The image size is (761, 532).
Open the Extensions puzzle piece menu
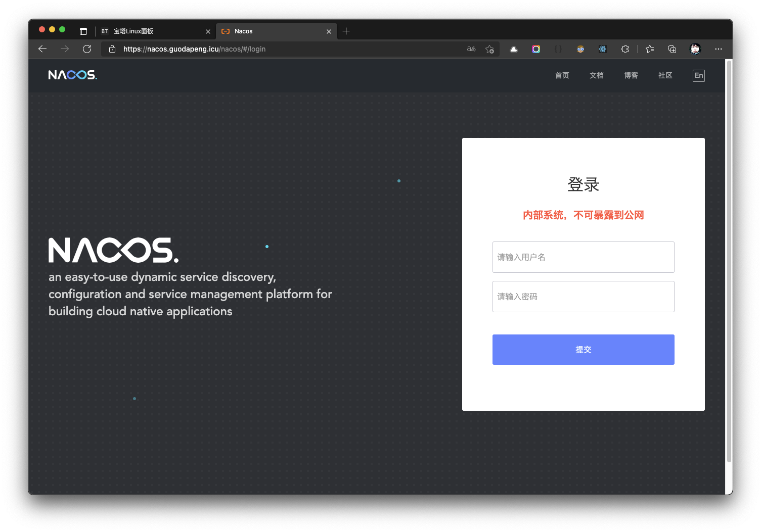pos(625,49)
